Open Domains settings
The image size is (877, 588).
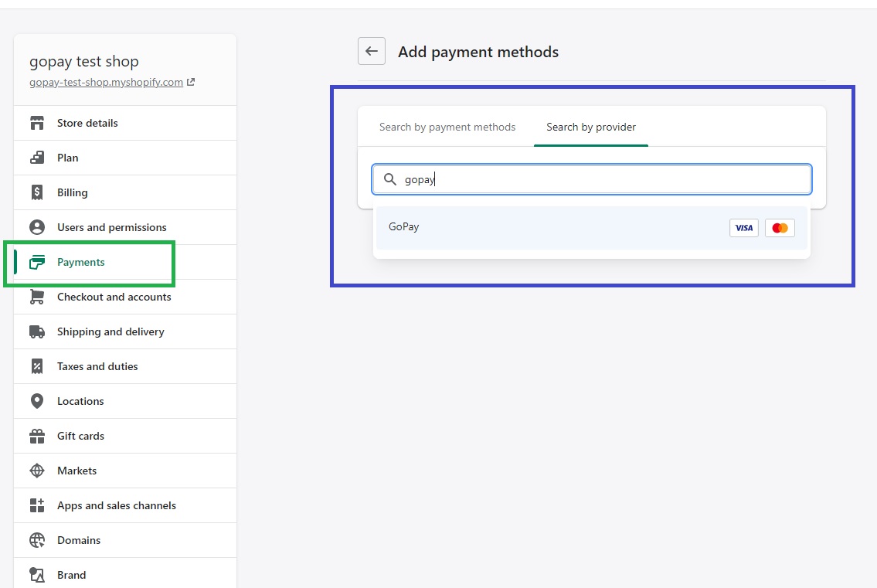coord(125,540)
